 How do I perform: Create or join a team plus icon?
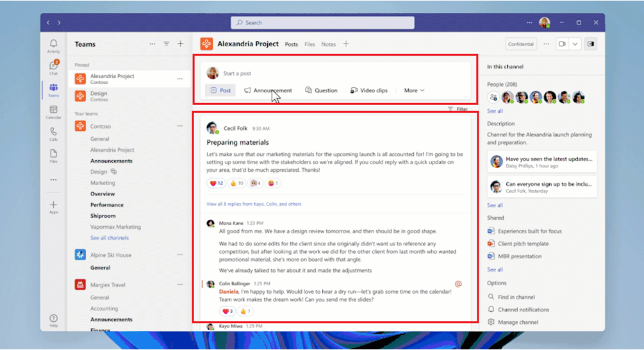tap(180, 44)
